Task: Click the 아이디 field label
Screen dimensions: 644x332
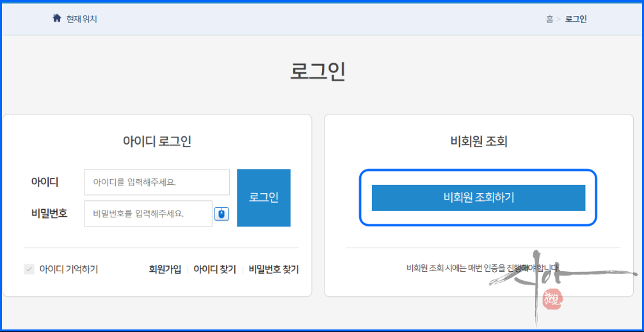Action: click(45, 182)
